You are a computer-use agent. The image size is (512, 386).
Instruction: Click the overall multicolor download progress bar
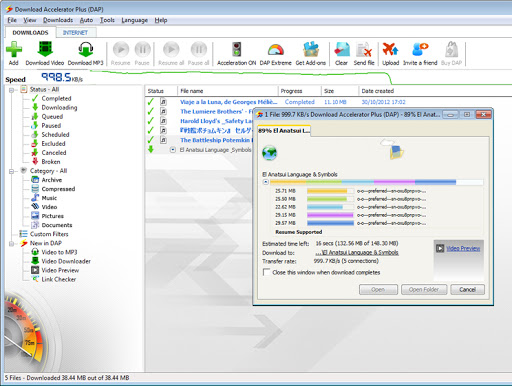click(376, 182)
